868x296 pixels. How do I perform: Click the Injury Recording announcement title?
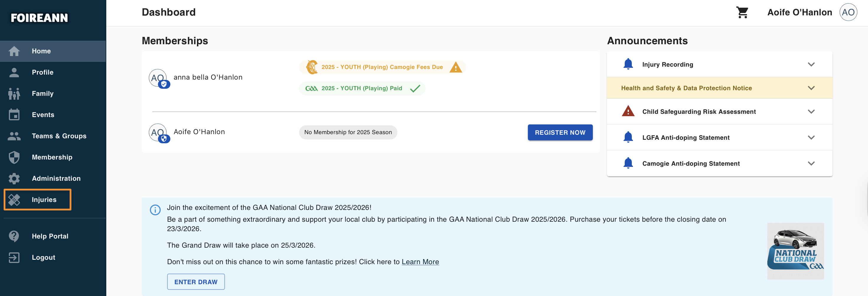pos(668,64)
